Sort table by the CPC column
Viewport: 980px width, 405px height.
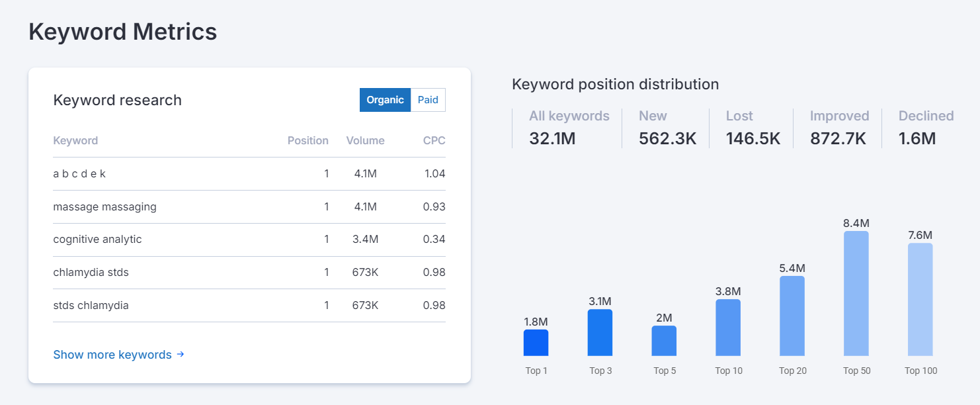(x=436, y=140)
